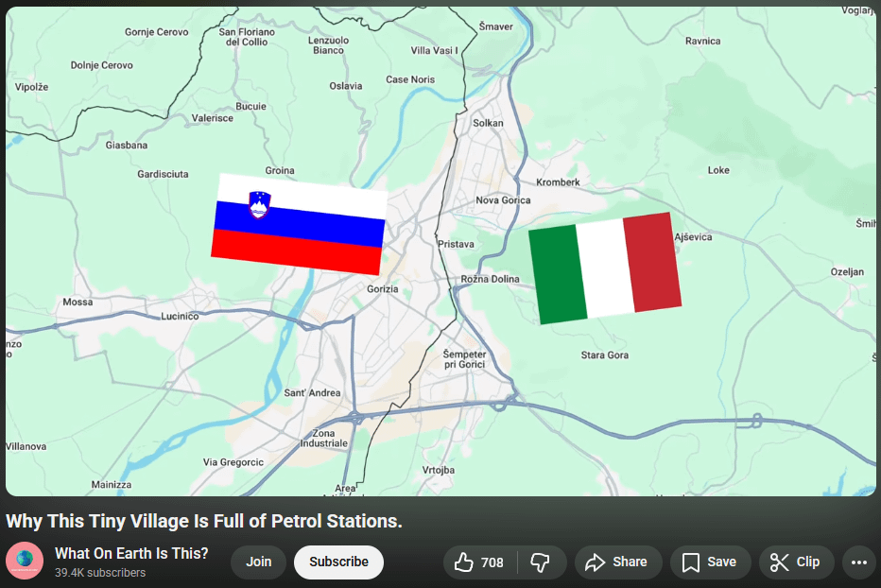Join the channel membership
Screen dimensions: 881x588
point(258,562)
